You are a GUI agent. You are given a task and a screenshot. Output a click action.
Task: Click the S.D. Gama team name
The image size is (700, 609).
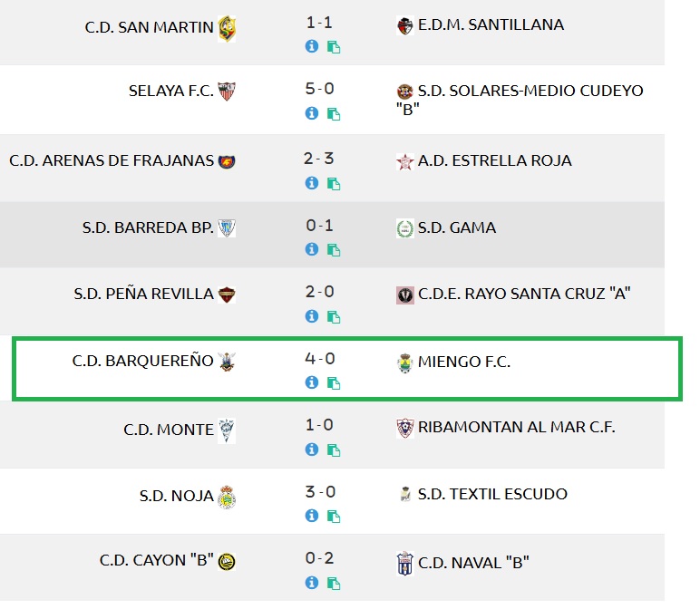tap(457, 227)
